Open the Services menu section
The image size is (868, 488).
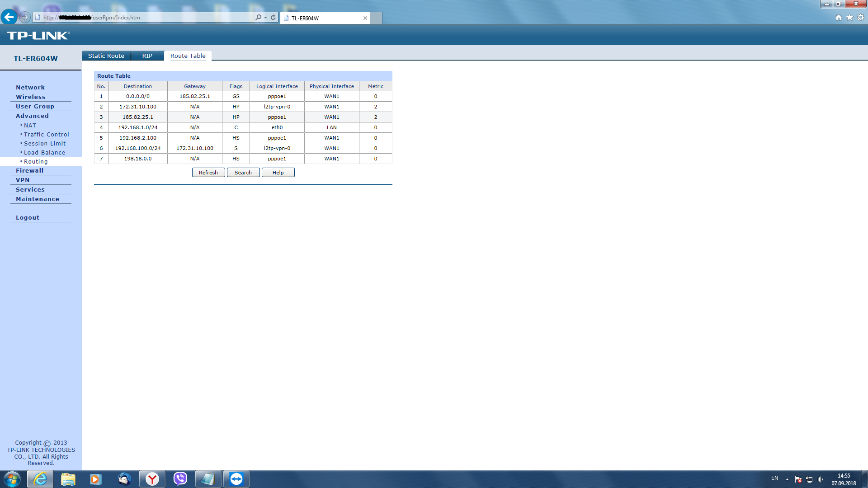click(x=30, y=189)
